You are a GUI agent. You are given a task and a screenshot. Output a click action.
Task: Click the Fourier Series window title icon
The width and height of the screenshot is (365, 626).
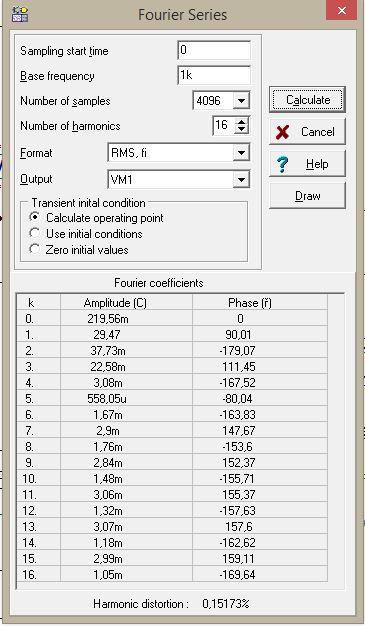(x=20, y=14)
